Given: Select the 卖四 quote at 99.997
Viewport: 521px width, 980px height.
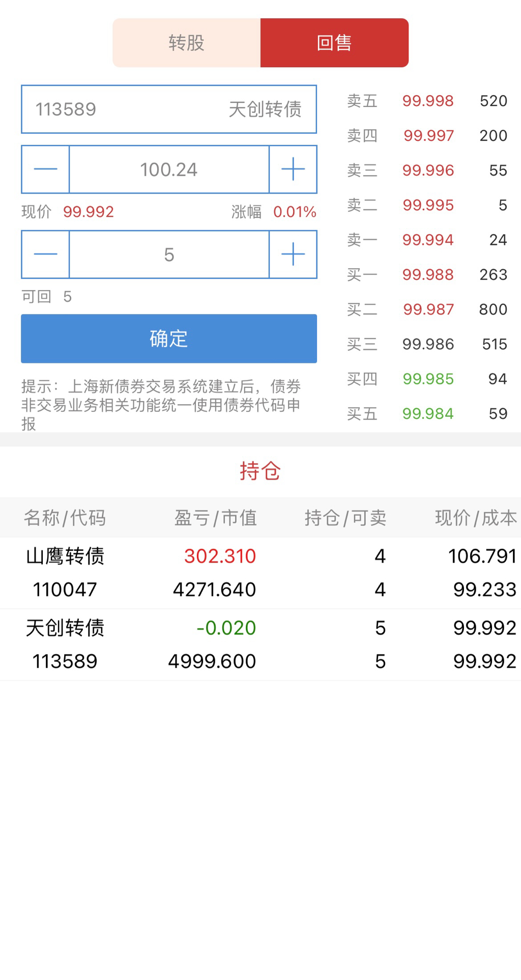Looking at the screenshot, I should 427,135.
